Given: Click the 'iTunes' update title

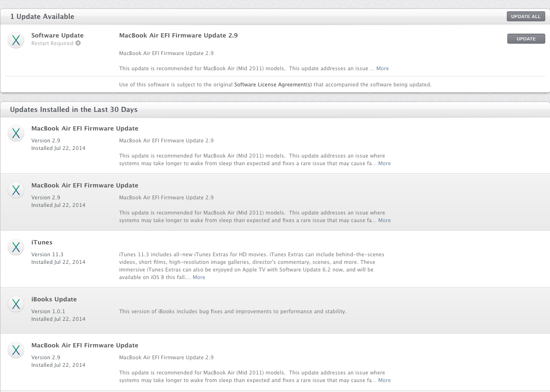Looking at the screenshot, I should click(42, 242).
